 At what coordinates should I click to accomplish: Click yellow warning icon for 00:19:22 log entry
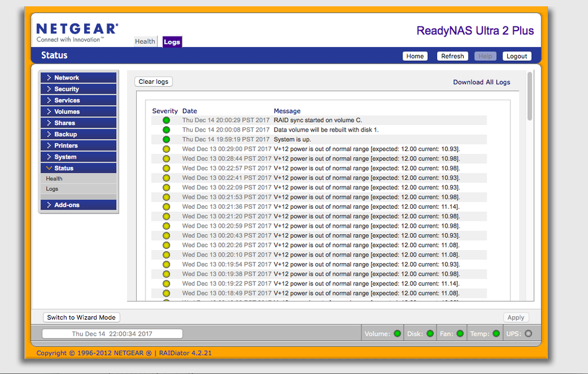pos(166,284)
